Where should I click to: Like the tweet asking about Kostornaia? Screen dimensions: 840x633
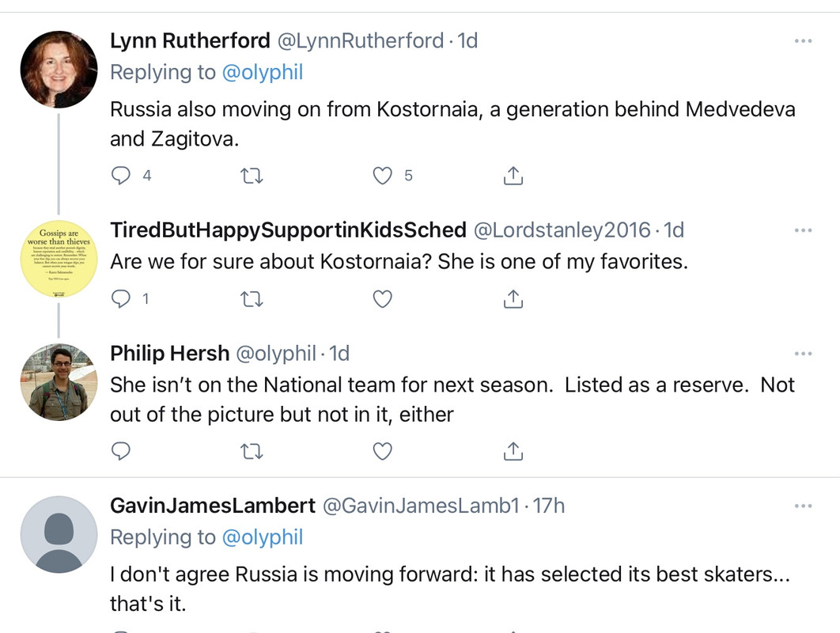click(383, 298)
